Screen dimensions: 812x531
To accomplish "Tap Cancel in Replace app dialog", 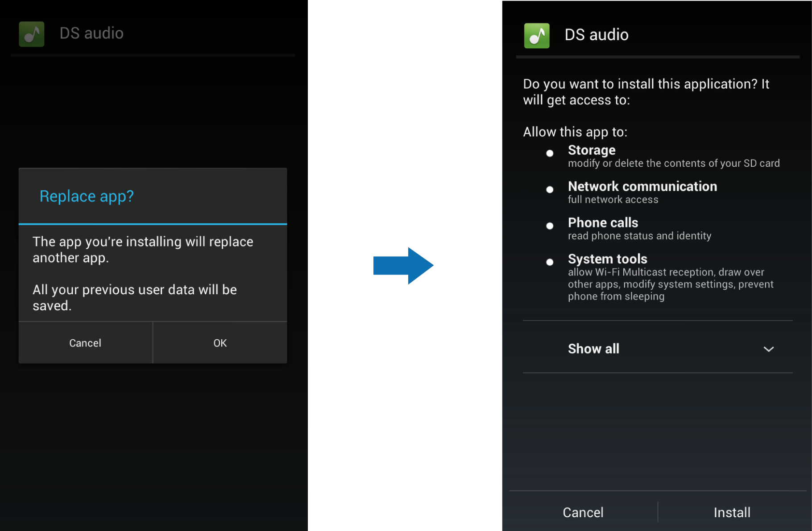I will [85, 343].
